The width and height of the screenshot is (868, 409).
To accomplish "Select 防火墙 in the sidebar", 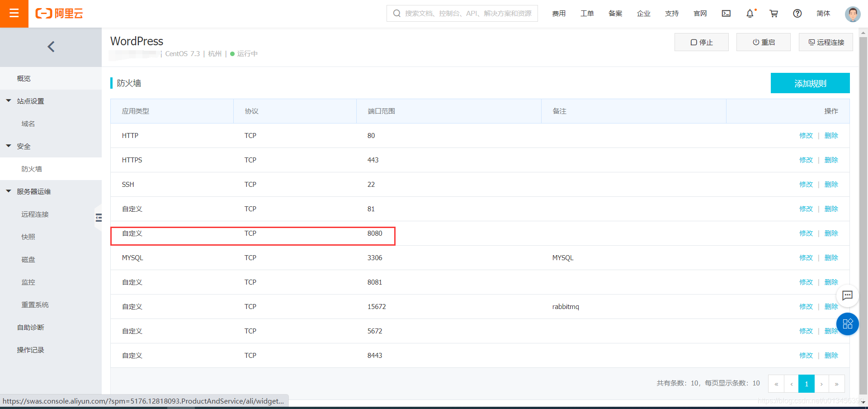I will (x=51, y=169).
